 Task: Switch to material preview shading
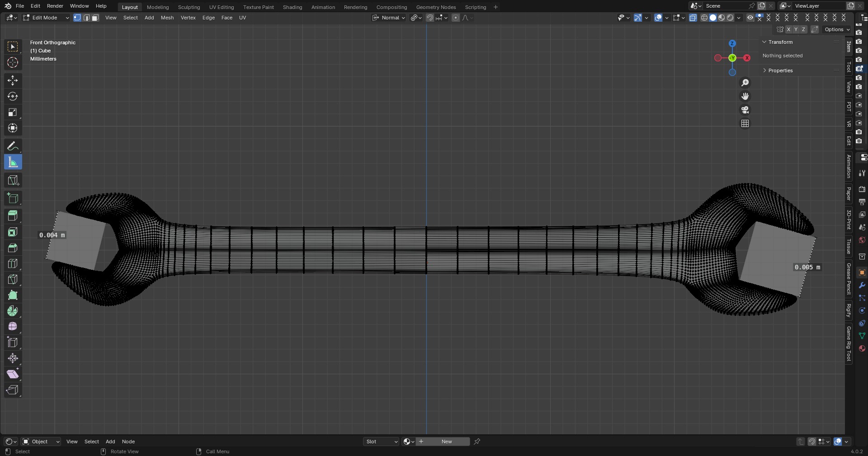pos(722,18)
